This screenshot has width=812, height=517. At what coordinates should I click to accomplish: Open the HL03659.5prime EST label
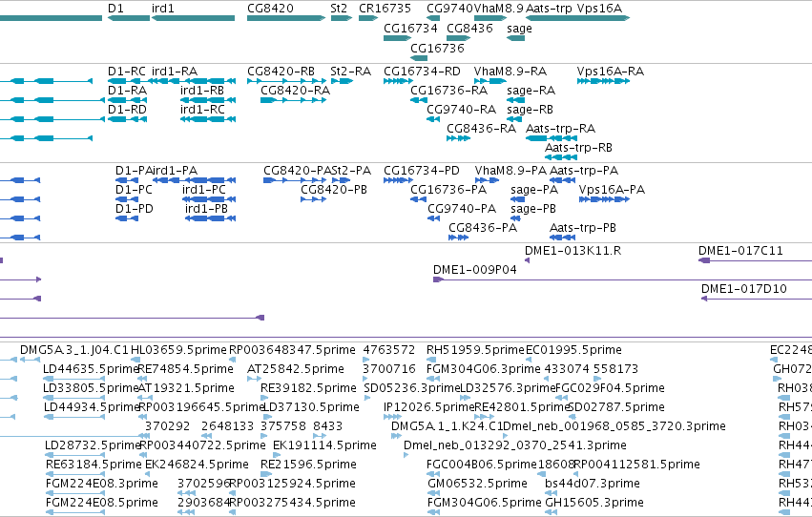178,350
